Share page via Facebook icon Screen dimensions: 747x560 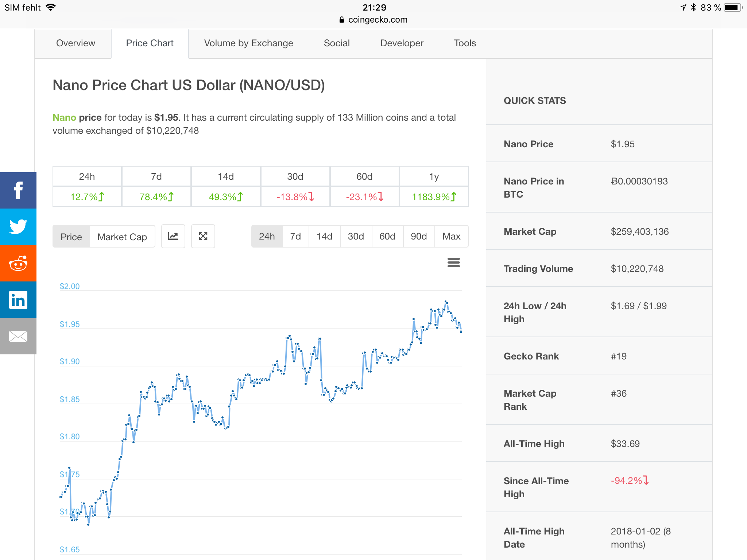18,190
